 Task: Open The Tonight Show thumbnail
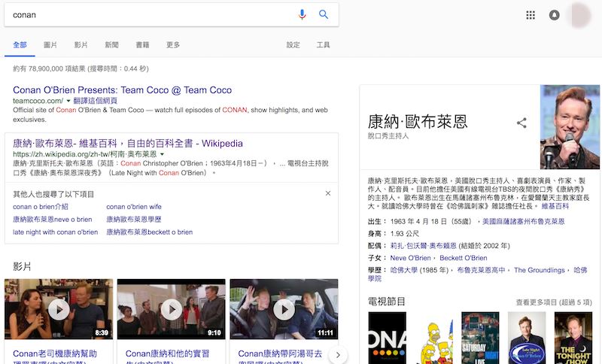point(573,338)
